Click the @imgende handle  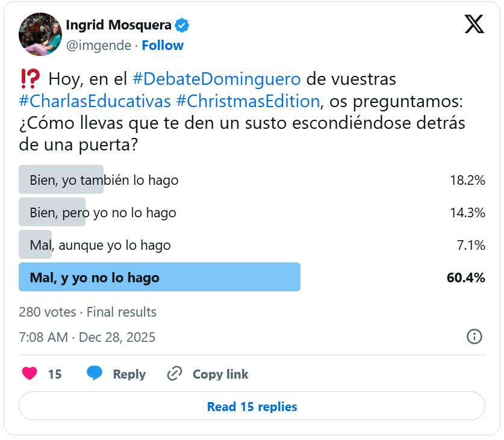pyautogui.click(x=98, y=46)
